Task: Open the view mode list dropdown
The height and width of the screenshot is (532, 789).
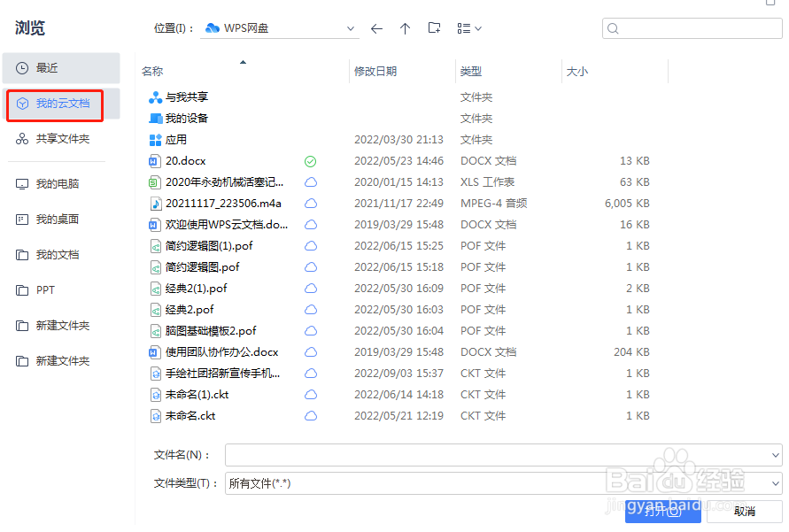Action: pos(469,28)
